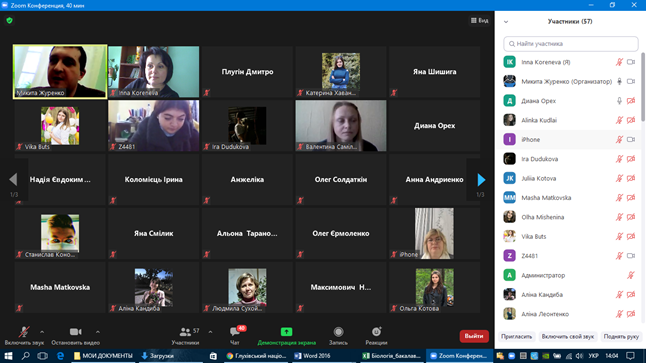Expand video options arrow beside camera

point(98,332)
